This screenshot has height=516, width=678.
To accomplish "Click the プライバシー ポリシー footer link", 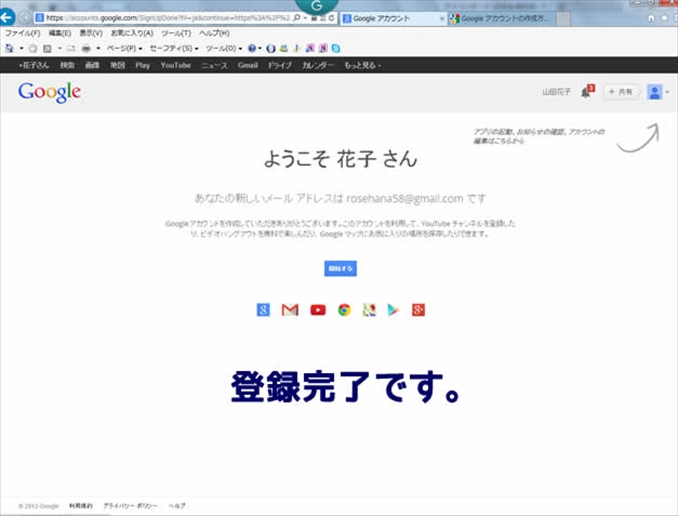I will pyautogui.click(x=130, y=506).
